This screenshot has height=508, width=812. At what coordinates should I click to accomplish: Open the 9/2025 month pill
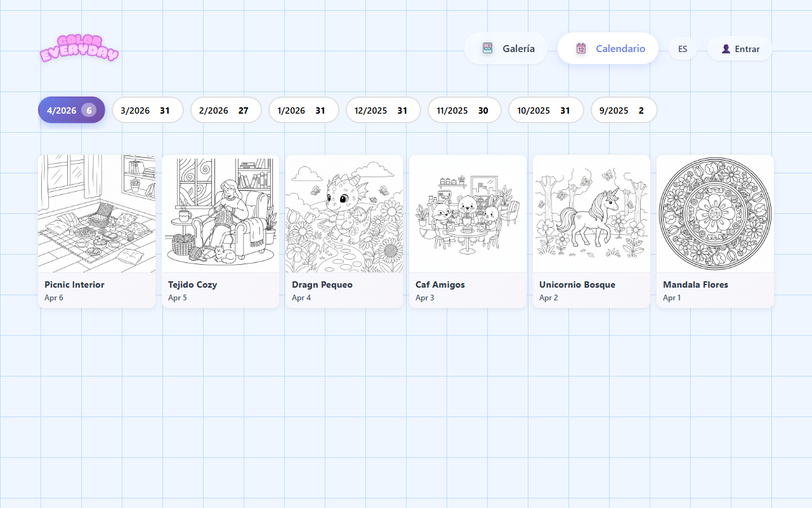pyautogui.click(x=623, y=110)
